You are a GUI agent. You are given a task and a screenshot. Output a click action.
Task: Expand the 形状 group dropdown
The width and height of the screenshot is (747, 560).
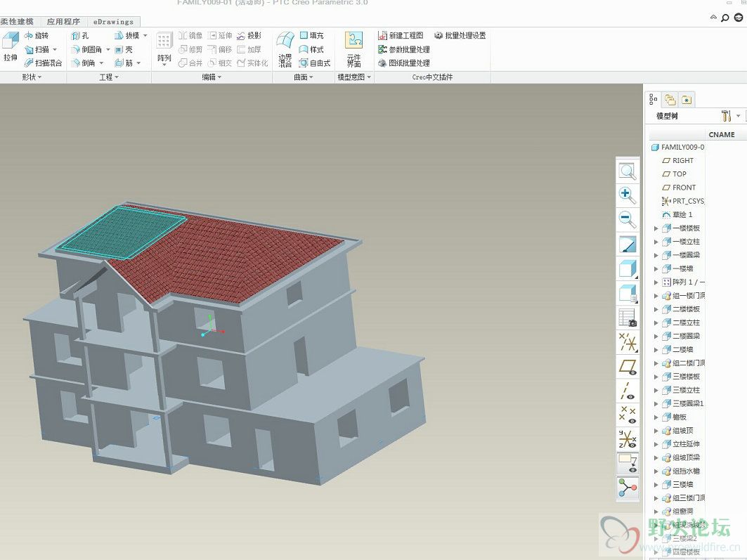(x=32, y=77)
